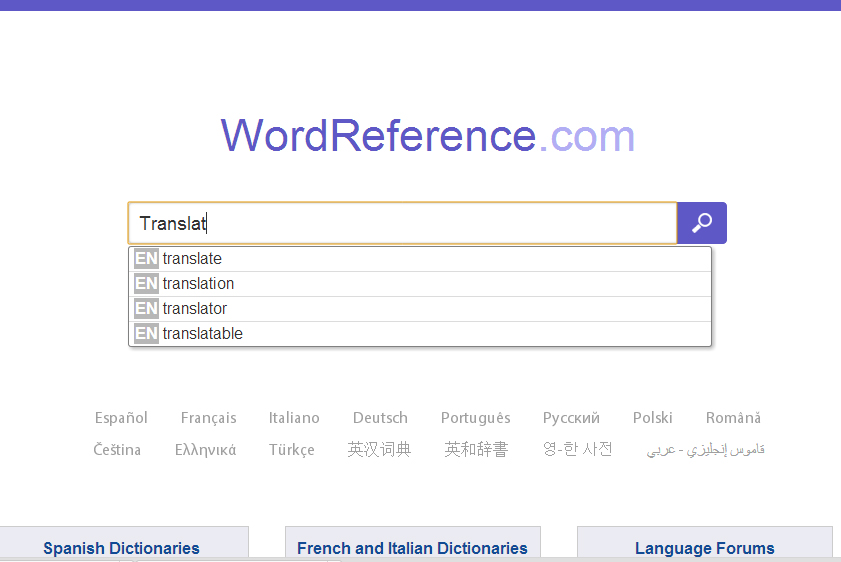
Task: Click the EN badge beside 'translatable'
Action: pos(146,334)
